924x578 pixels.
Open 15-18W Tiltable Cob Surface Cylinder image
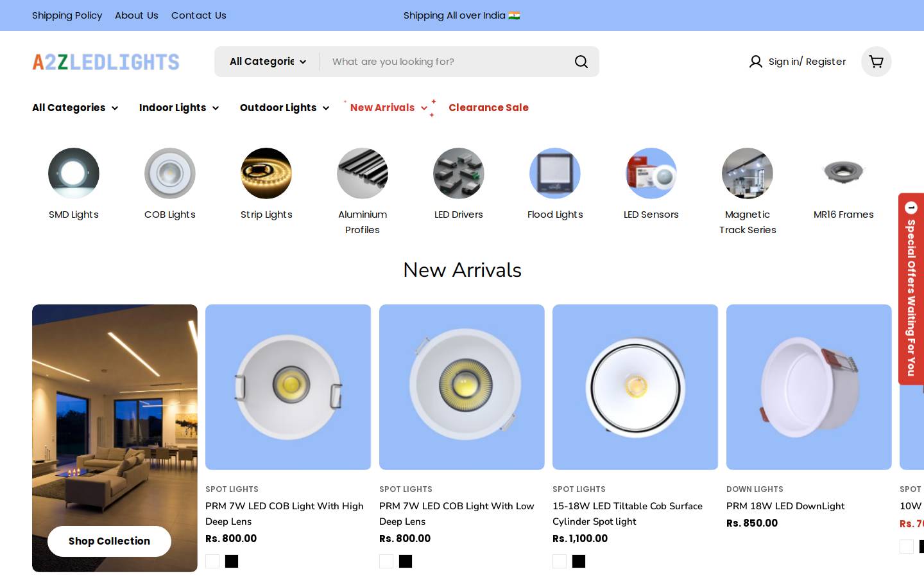tap(635, 387)
